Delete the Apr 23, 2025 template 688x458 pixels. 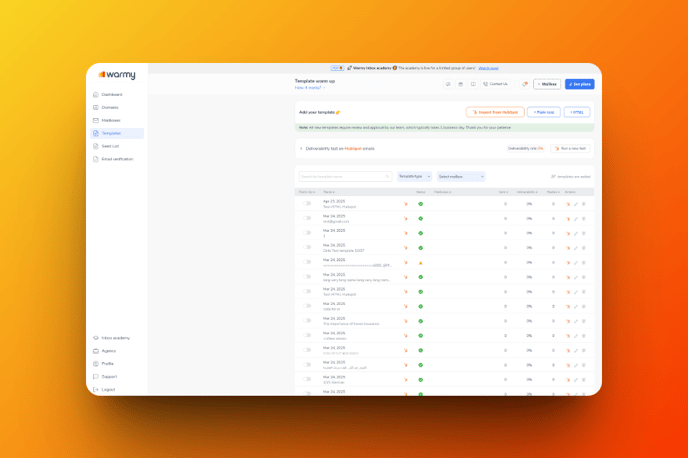pyautogui.click(x=584, y=204)
